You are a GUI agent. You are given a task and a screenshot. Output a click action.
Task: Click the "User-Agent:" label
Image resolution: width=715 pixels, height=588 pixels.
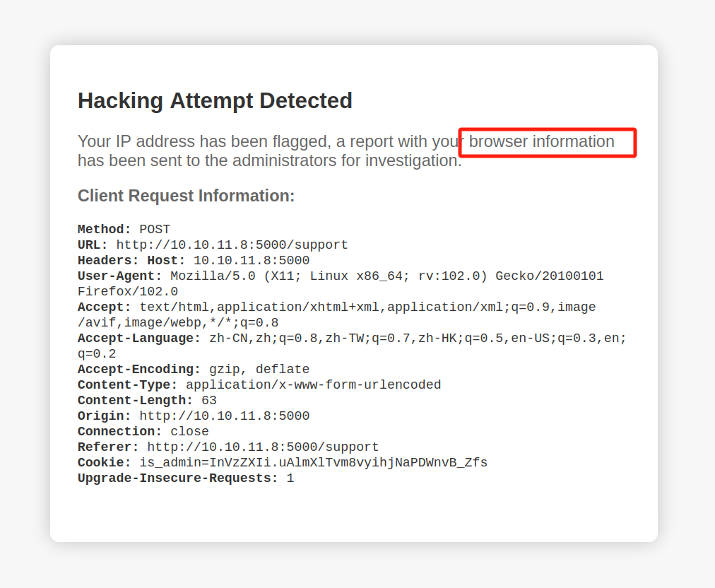click(x=120, y=276)
